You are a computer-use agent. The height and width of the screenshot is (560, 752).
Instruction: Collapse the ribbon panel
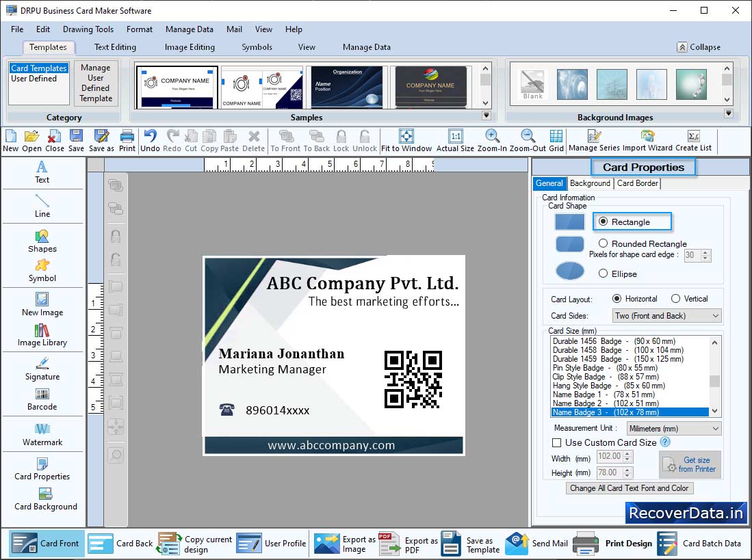[699, 47]
